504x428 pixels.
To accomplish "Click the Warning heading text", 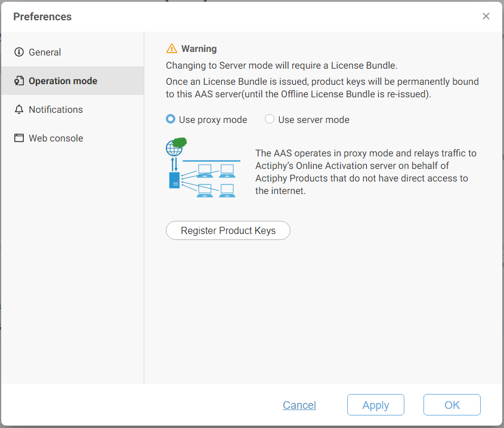I will [199, 48].
